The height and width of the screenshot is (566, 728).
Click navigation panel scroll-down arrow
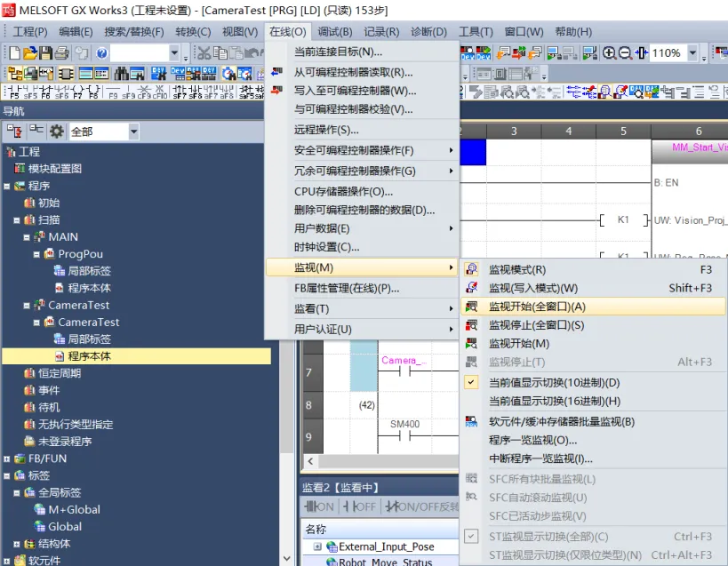coord(287,558)
